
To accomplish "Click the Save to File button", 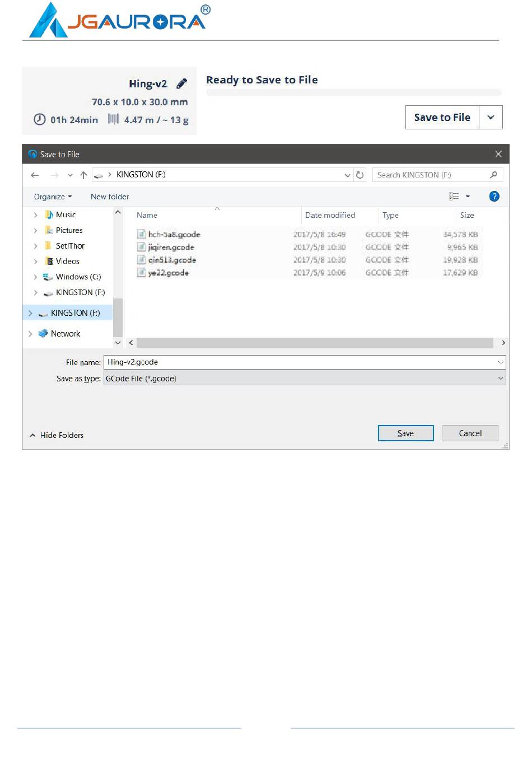I will (x=442, y=118).
